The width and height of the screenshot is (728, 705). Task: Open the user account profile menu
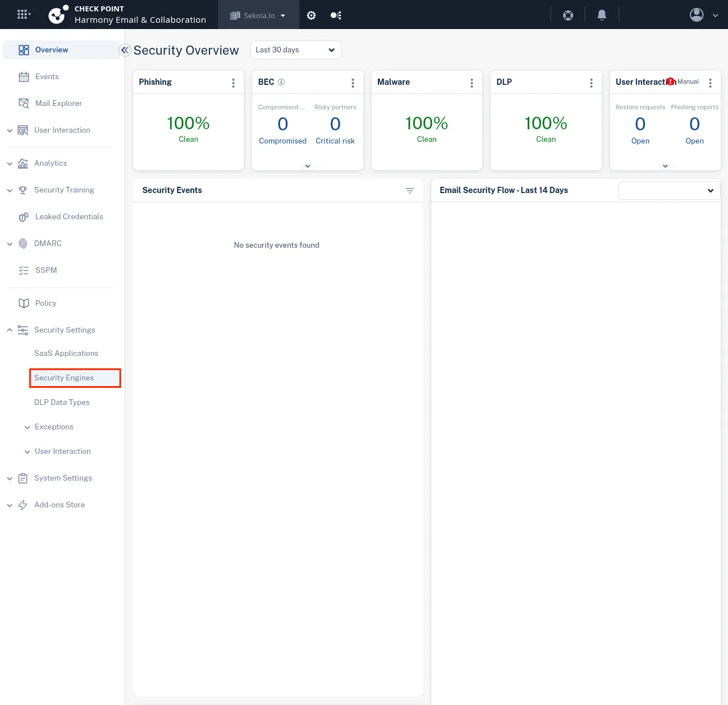[x=704, y=15]
